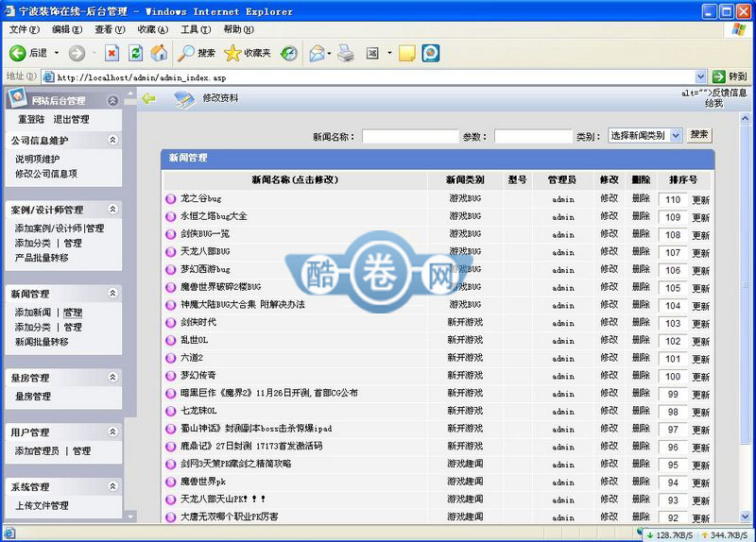Open 收藏夹 star favorites button
Image resolution: width=756 pixels, height=542 pixels.
click(x=248, y=53)
